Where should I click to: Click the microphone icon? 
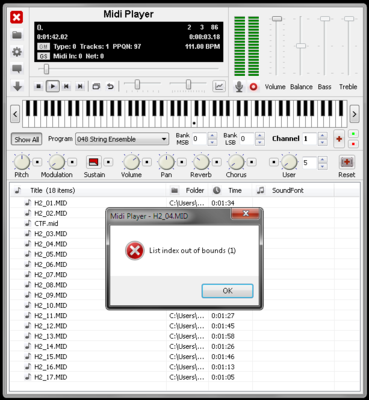point(239,87)
